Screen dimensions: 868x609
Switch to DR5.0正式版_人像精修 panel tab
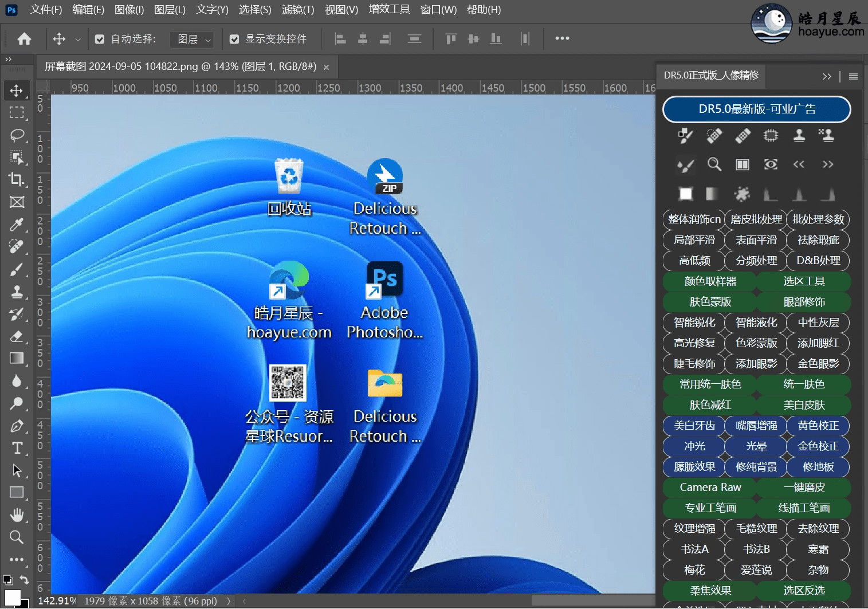click(711, 75)
